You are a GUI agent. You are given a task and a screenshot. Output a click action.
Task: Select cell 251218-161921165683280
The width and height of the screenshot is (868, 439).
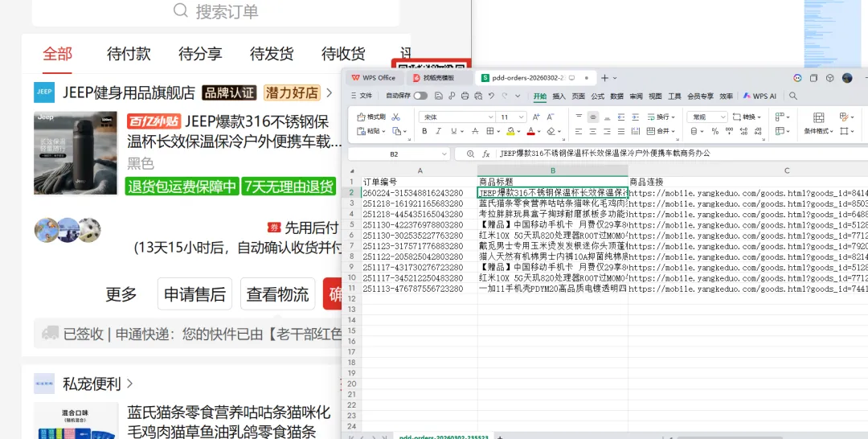(420, 203)
